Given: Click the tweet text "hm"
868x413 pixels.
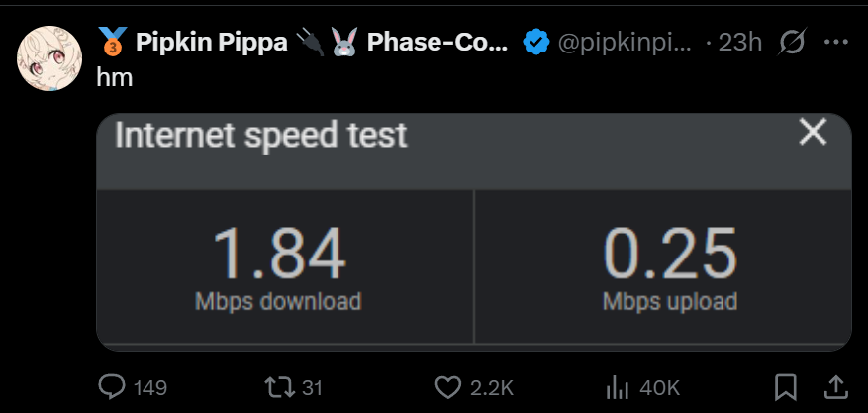Looking at the screenshot, I should pos(114,77).
